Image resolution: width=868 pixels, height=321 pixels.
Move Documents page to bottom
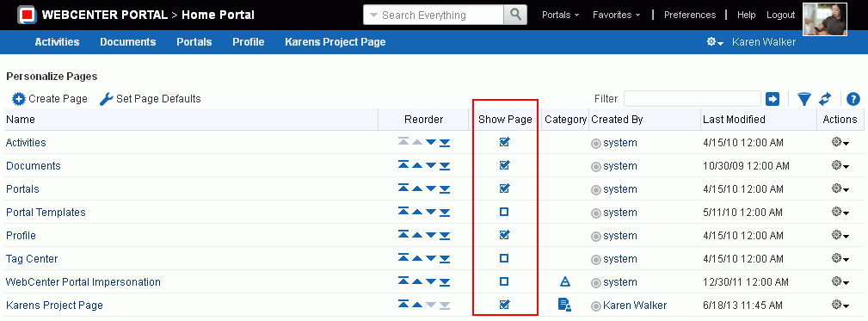445,165
